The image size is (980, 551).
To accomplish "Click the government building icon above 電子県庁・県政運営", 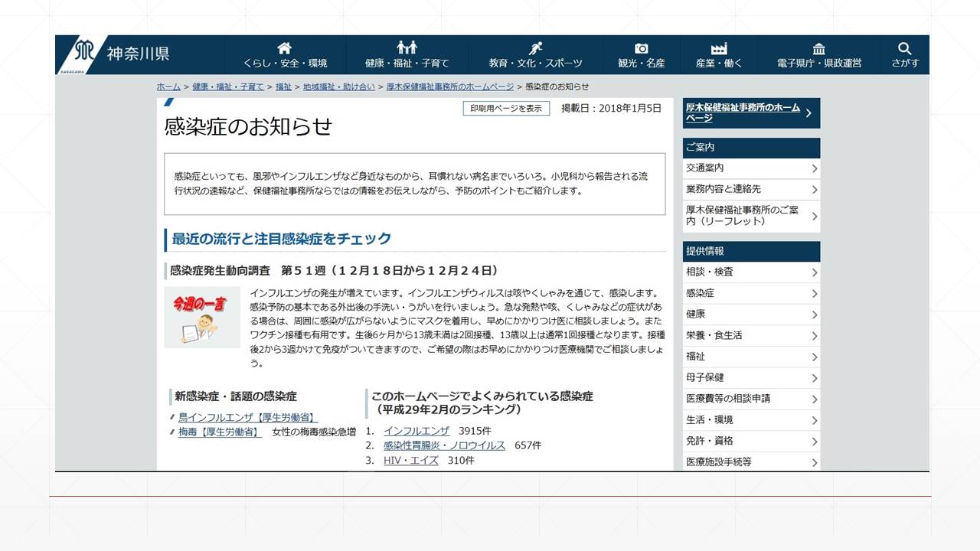I will pos(819,48).
